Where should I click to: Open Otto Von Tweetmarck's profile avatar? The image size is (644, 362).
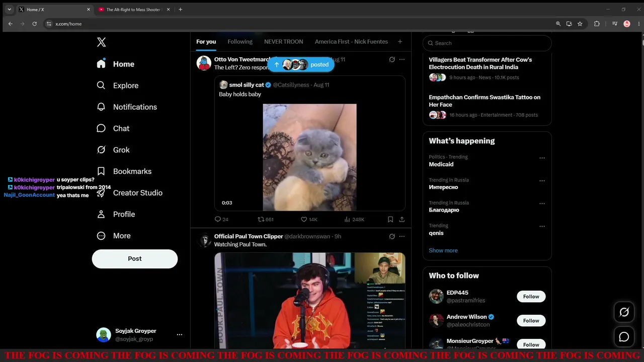(204, 63)
